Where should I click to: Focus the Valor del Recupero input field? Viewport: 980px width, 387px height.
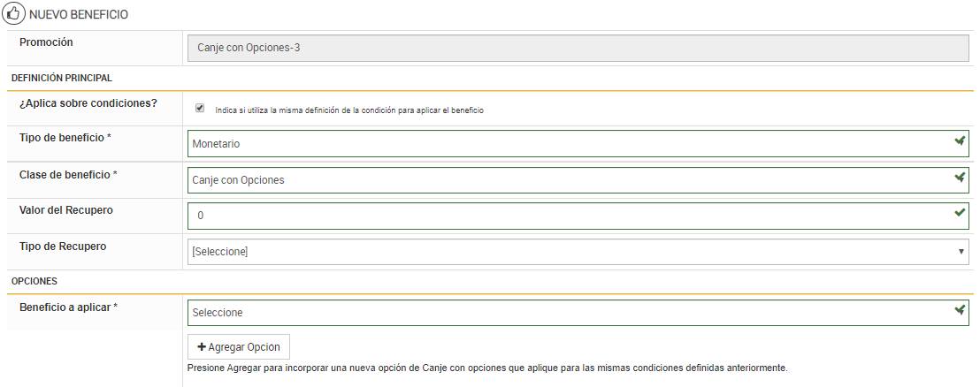pyautogui.click(x=566, y=216)
